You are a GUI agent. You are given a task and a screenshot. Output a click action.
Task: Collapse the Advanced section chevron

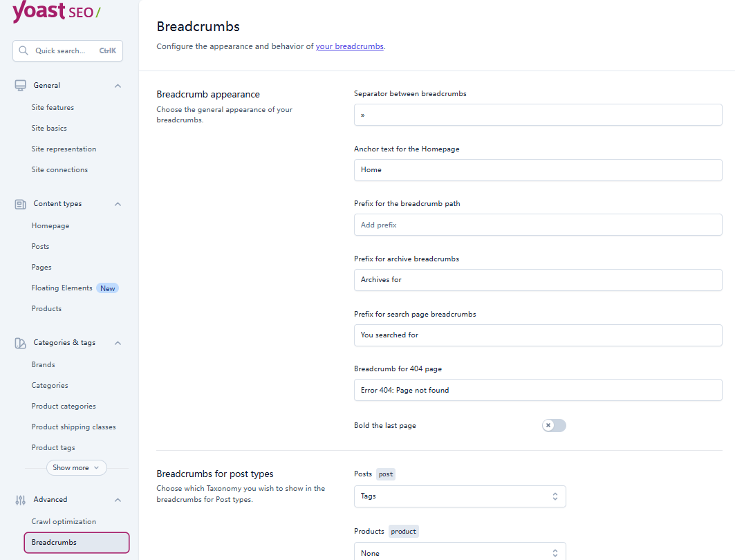pyautogui.click(x=118, y=500)
